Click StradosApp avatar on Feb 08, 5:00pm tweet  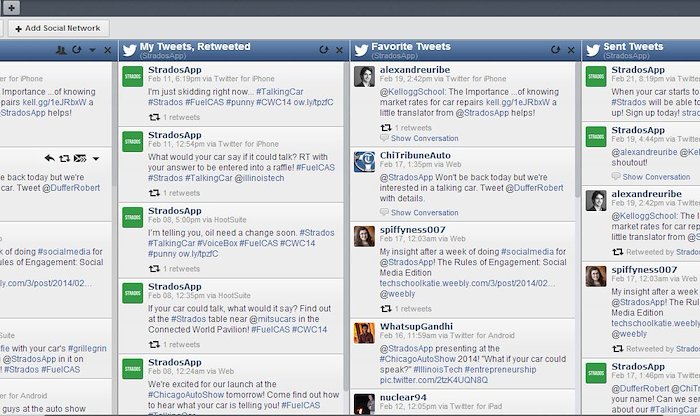tap(133, 217)
